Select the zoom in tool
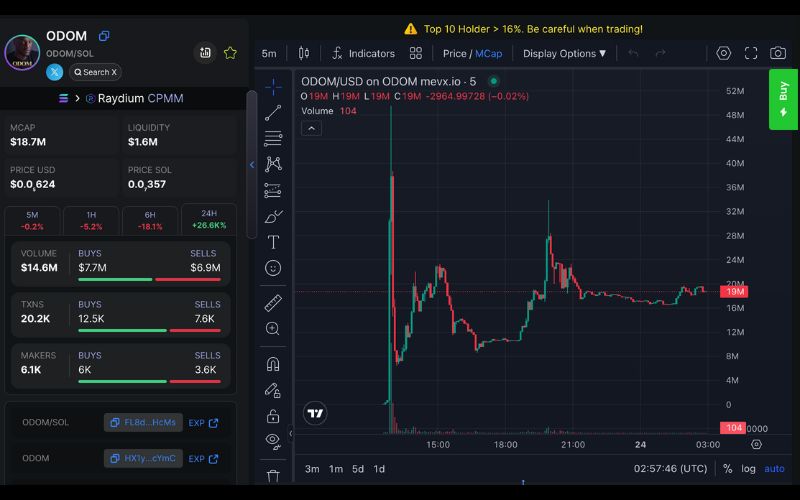 pyautogui.click(x=273, y=329)
